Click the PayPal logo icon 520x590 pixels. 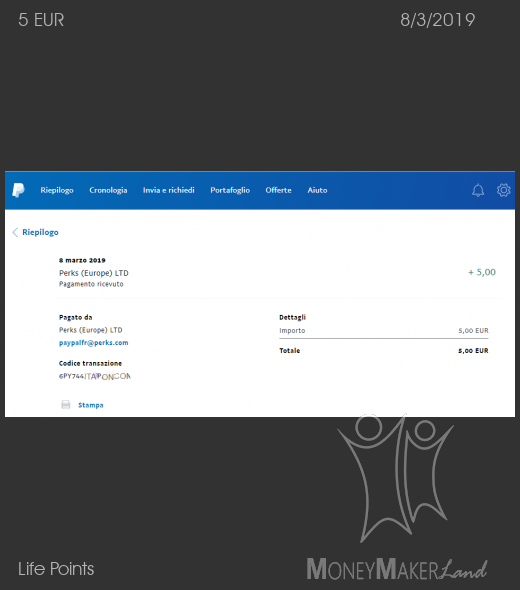(18, 190)
